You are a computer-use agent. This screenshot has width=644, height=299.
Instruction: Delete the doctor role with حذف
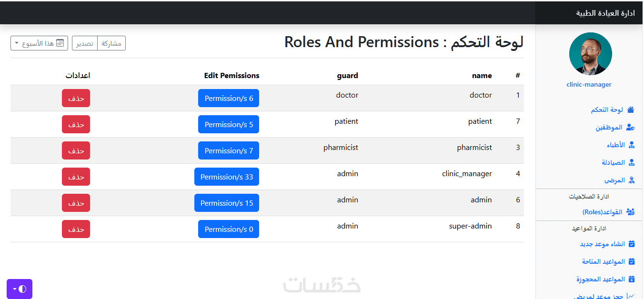tap(76, 99)
